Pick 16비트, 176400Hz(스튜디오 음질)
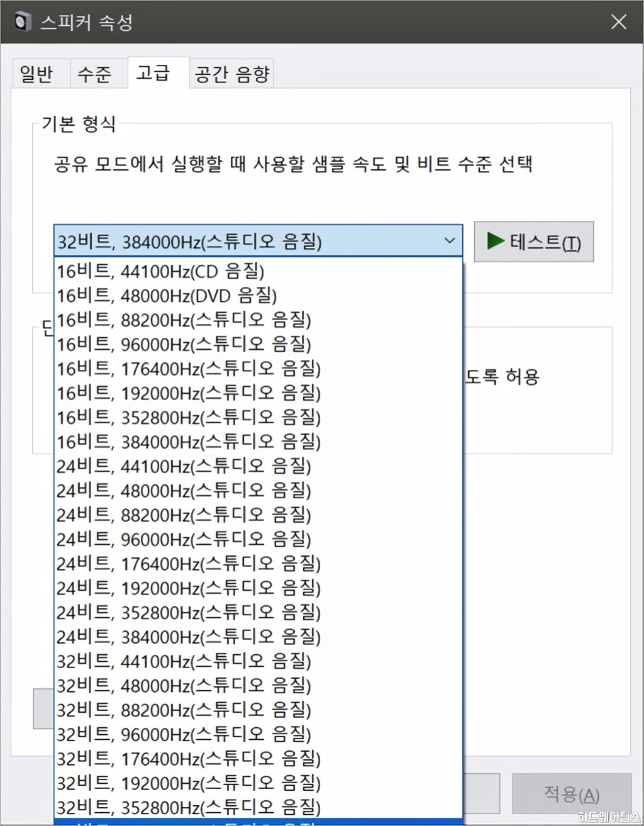This screenshot has height=826, width=644. pos(258,369)
